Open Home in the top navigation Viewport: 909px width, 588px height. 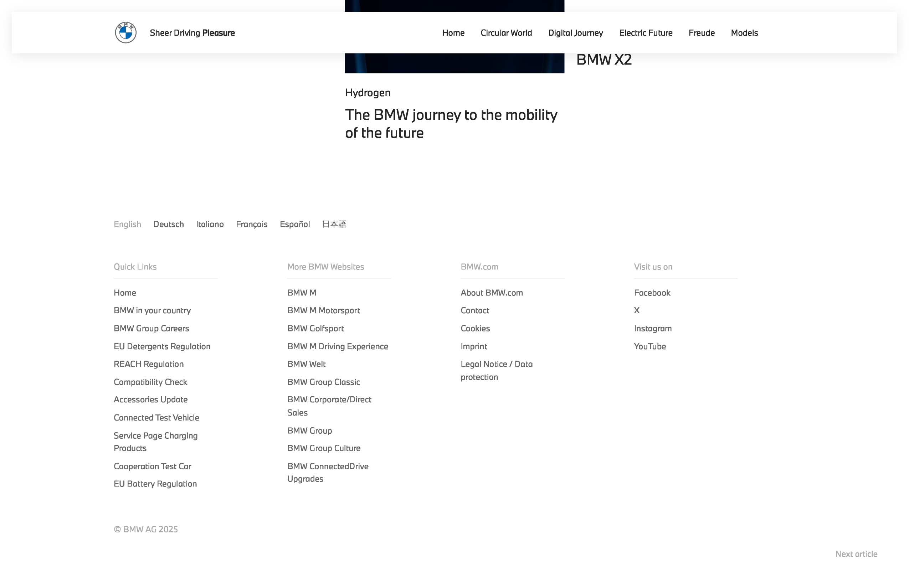coord(453,33)
